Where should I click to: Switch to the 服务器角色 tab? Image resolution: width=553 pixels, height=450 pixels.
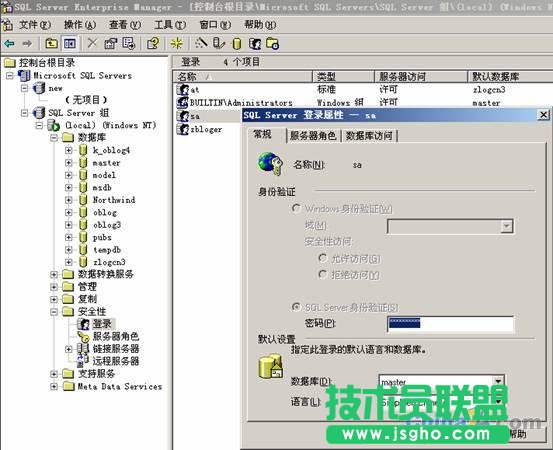313,135
